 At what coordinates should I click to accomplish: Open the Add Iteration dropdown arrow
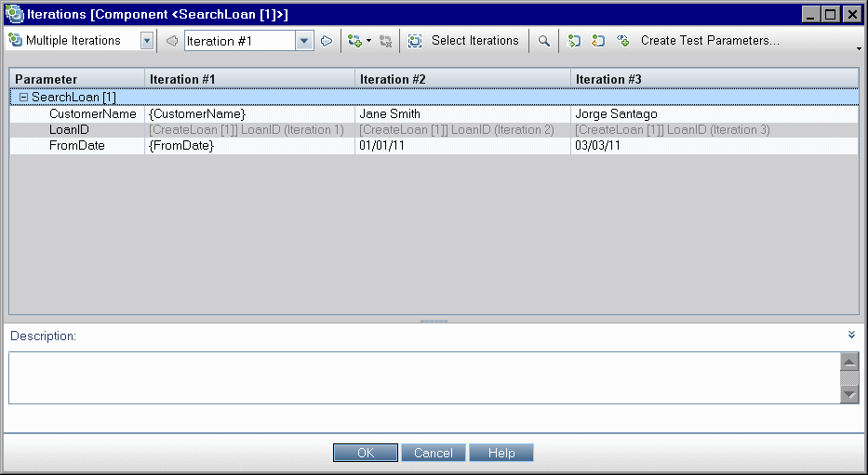(368, 41)
